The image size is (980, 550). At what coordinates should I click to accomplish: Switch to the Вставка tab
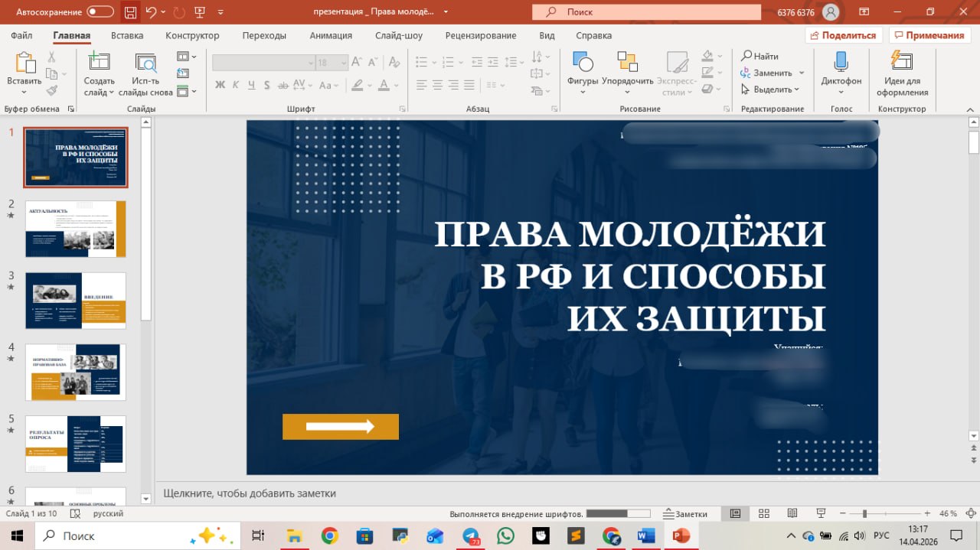127,35
